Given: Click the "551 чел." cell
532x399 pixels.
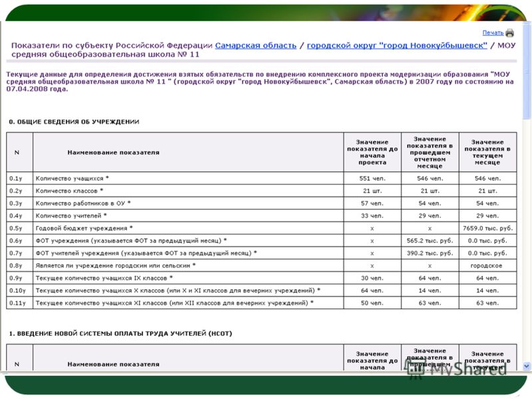Looking at the screenshot, I should tap(372, 178).
